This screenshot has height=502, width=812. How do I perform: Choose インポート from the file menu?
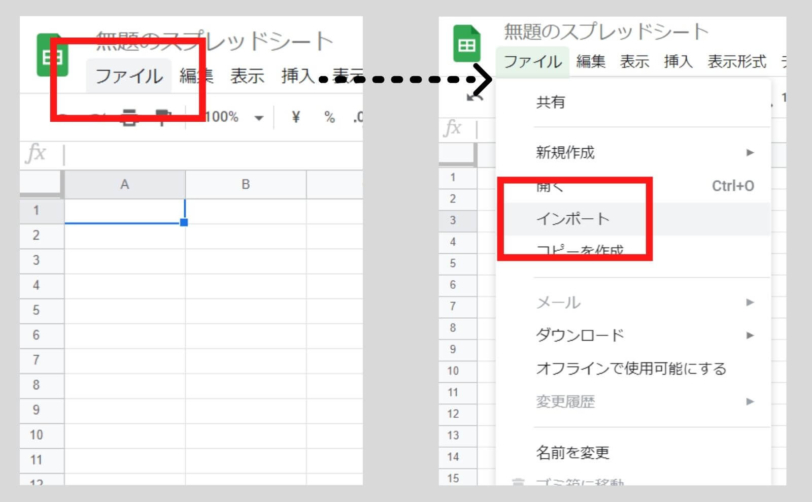click(x=573, y=218)
